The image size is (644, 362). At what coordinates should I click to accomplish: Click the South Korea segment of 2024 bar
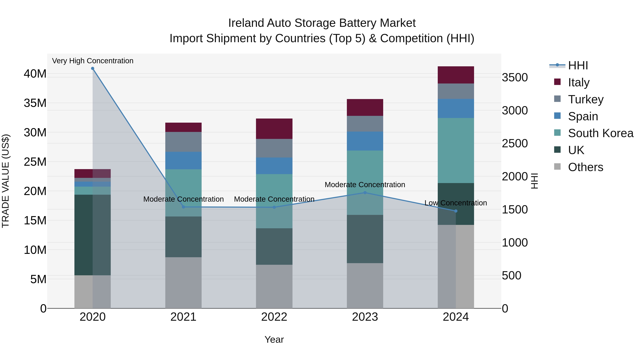(x=455, y=151)
